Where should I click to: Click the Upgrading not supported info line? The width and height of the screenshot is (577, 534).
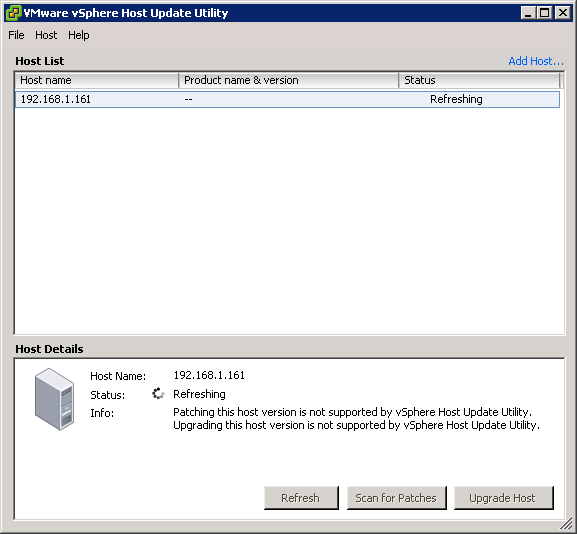click(357, 425)
